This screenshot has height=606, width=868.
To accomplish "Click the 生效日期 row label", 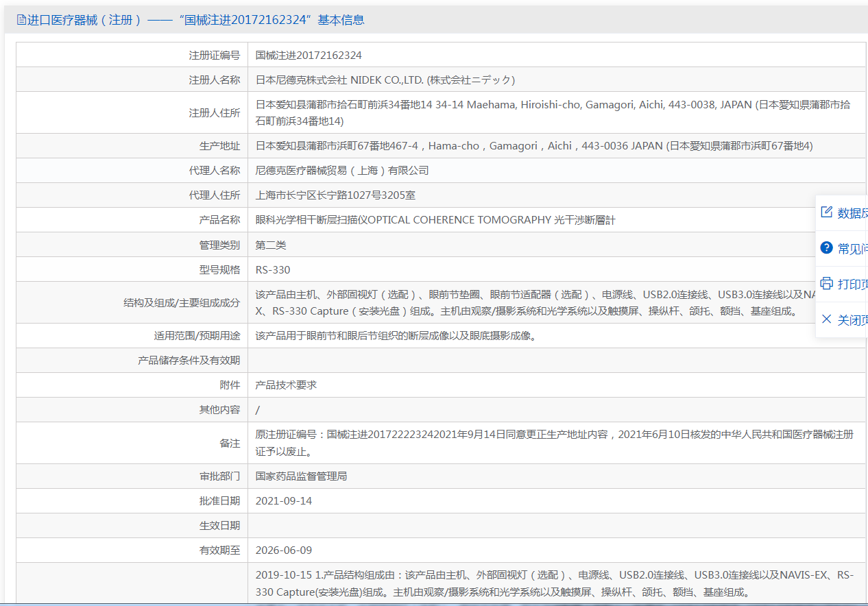I will (x=219, y=525).
